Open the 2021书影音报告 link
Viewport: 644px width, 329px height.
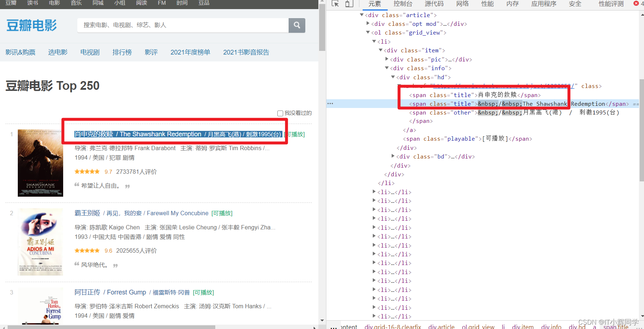pos(246,52)
